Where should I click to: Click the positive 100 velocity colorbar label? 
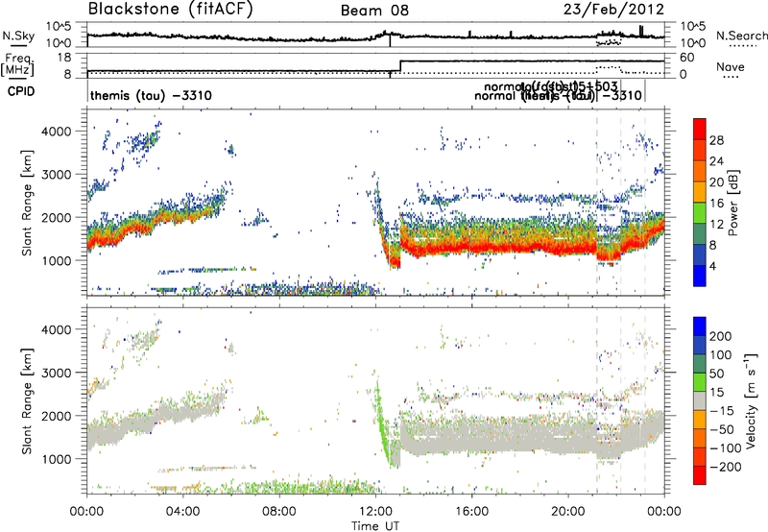pyautogui.click(x=721, y=354)
